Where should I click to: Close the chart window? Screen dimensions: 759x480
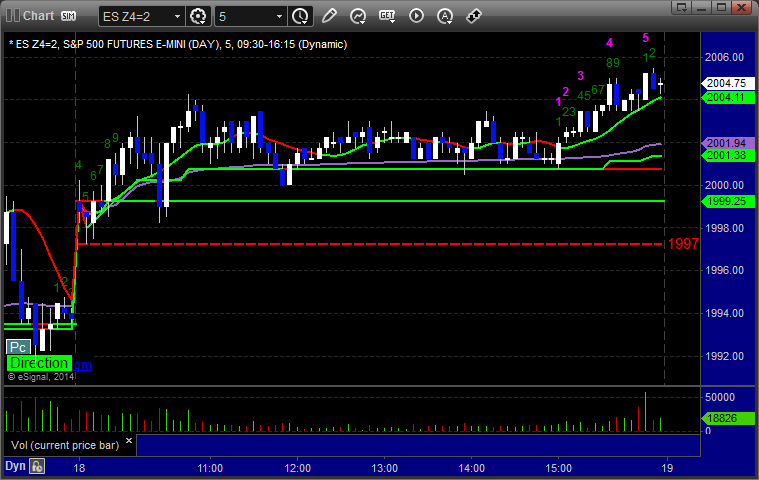coord(741,7)
